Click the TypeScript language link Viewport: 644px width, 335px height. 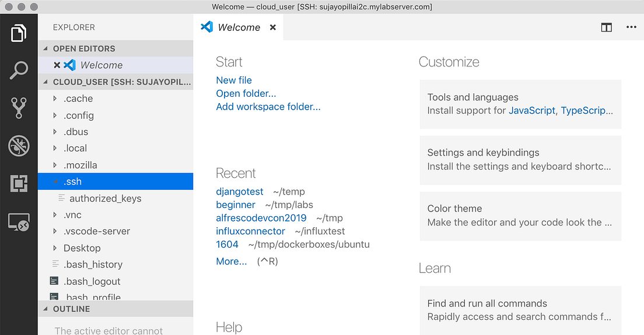click(587, 110)
